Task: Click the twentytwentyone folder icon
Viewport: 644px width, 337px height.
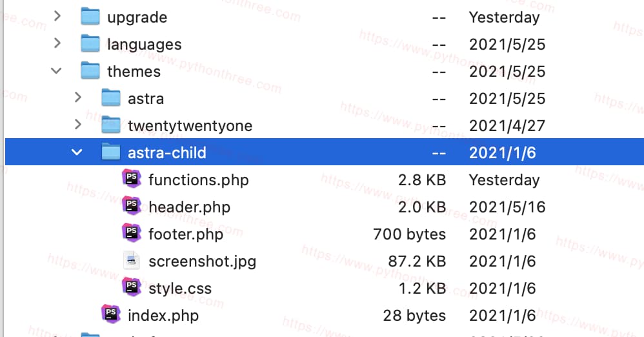Action: [x=111, y=125]
